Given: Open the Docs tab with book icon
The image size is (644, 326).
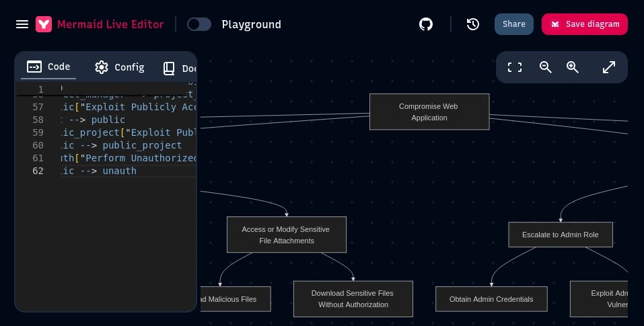Looking at the screenshot, I should tap(180, 68).
